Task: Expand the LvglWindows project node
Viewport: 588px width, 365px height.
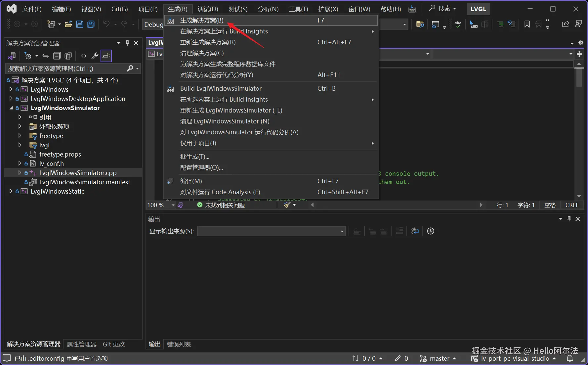Action: pos(11,89)
